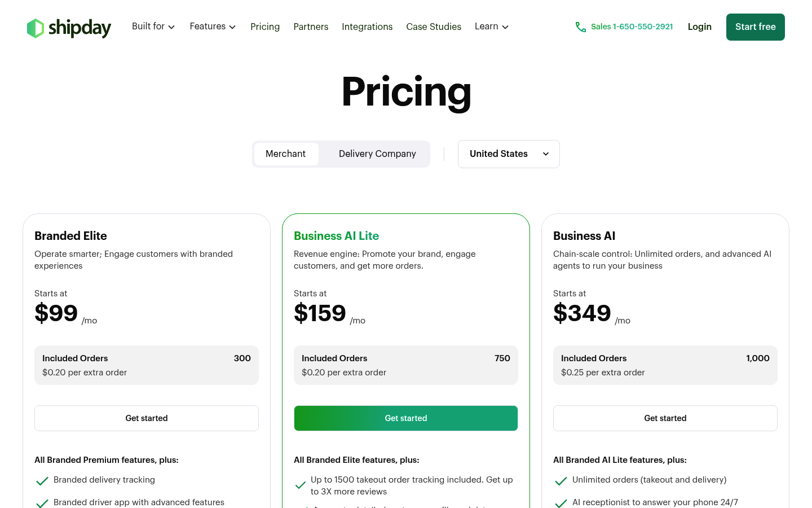The height and width of the screenshot is (508, 812).
Task: Click 'All Branded Premium features, plus:' text
Action: click(x=107, y=460)
